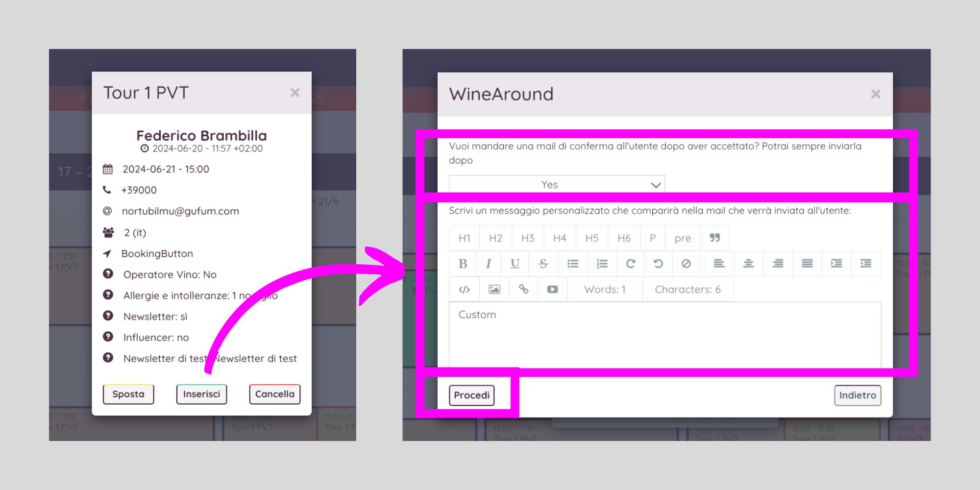Toggle italic formatting in editor
The height and width of the screenshot is (490, 980).
[489, 264]
